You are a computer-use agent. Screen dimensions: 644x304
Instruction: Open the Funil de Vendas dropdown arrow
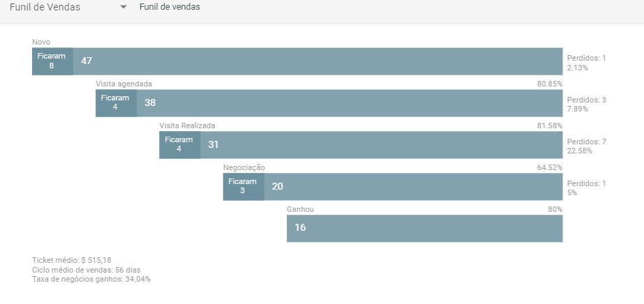pos(123,7)
